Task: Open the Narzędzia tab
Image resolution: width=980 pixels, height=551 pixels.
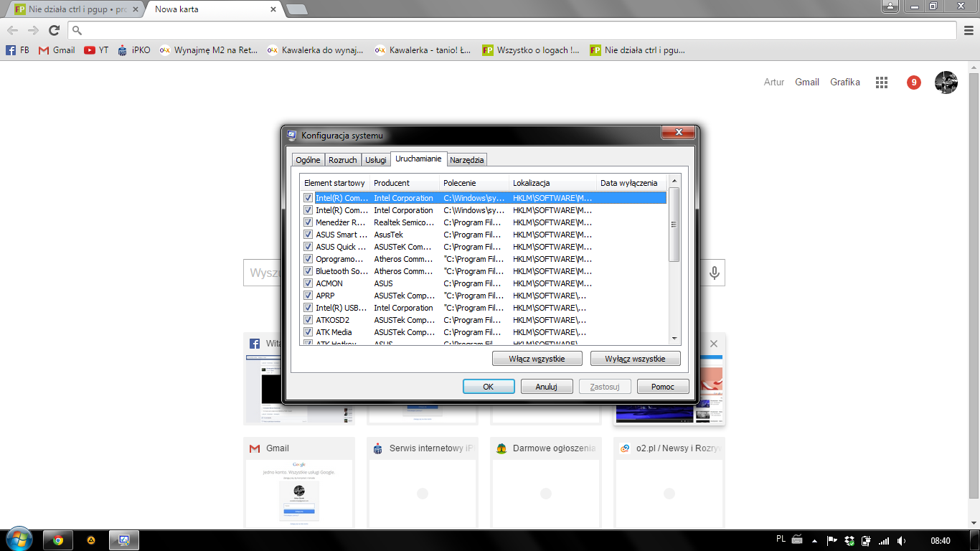Action: (x=467, y=160)
